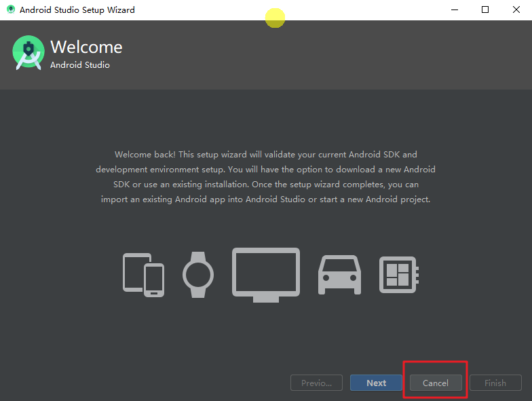The width and height of the screenshot is (532, 401).
Task: Click the line starting 'development environment setup'
Action: (x=265, y=170)
